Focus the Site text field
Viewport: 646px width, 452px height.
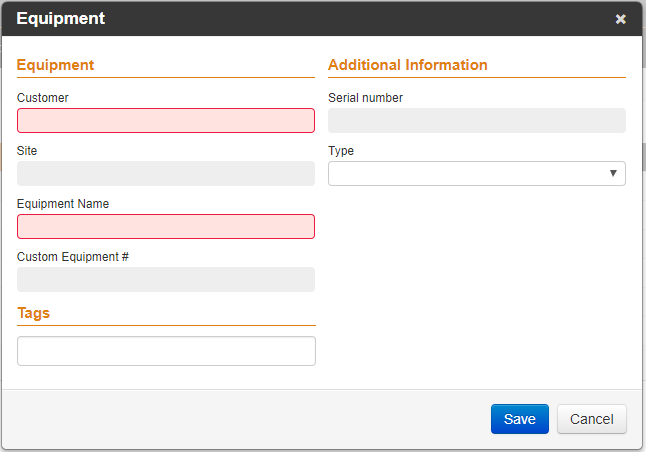[166, 173]
